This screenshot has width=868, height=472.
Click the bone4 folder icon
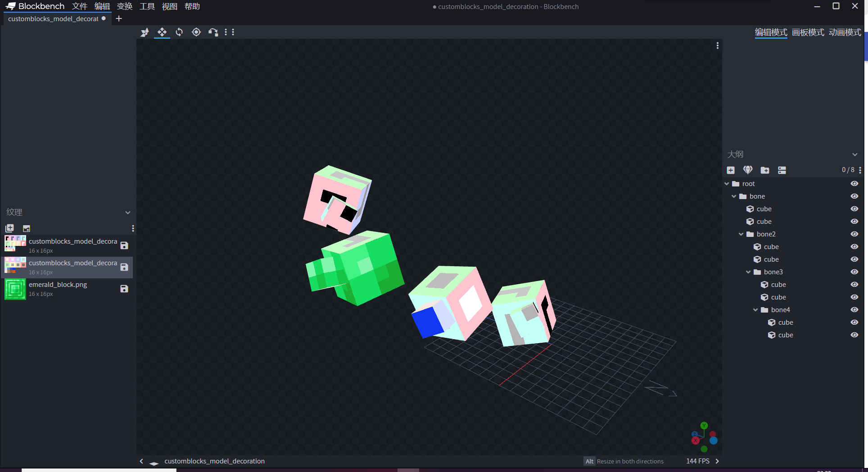[764, 310]
